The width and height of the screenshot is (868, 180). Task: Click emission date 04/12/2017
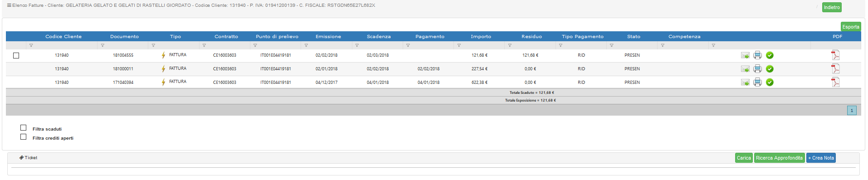pos(327,83)
